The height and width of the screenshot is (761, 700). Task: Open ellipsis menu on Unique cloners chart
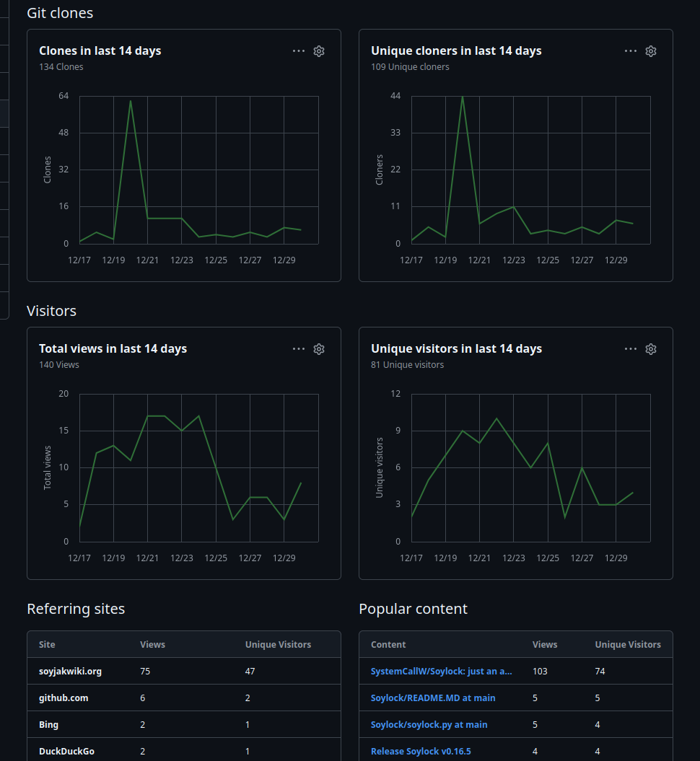click(631, 51)
